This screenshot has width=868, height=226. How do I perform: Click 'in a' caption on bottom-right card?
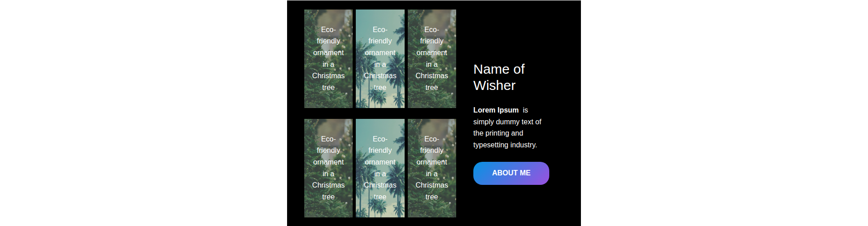(432, 174)
